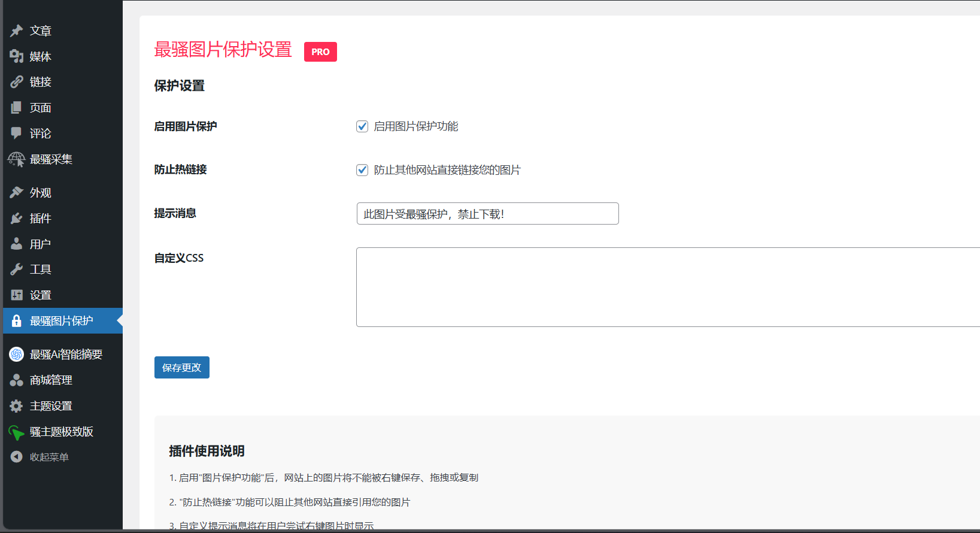Open the 骚主题极致版 menu

(x=63, y=432)
